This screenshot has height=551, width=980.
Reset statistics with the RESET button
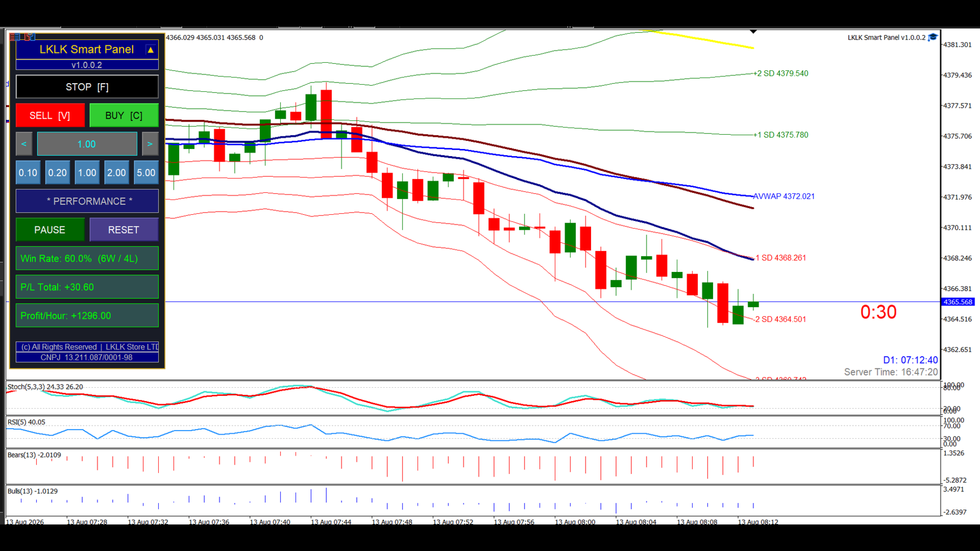click(124, 230)
